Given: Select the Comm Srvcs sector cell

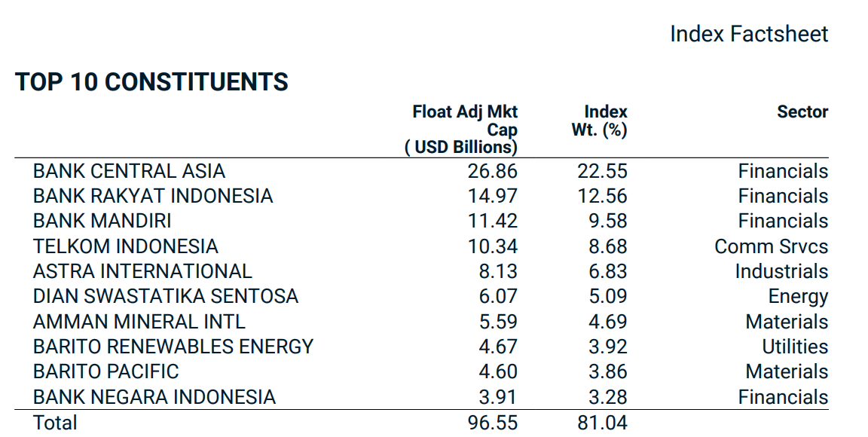Looking at the screenshot, I should click(x=771, y=246).
